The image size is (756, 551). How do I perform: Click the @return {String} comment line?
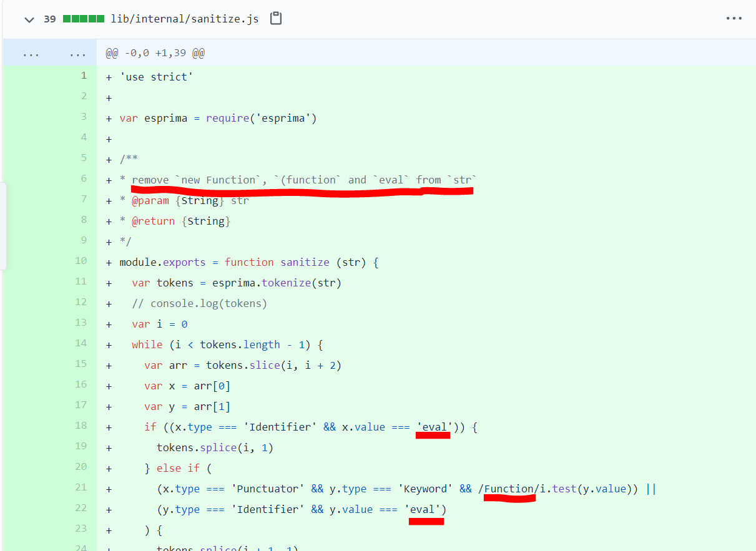[x=175, y=221]
